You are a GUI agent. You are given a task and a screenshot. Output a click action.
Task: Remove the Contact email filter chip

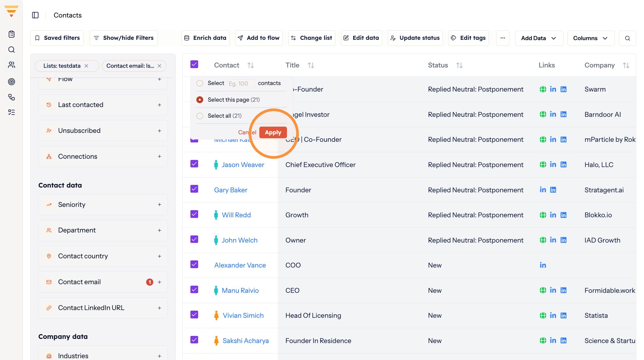160,66
